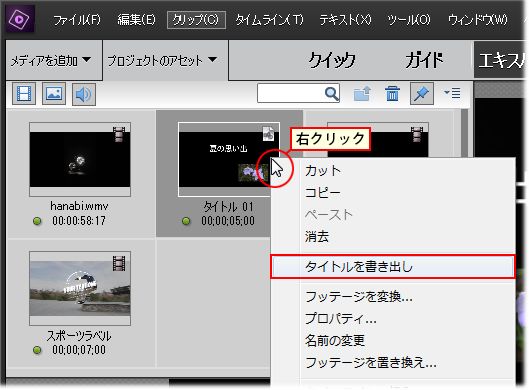Viewport: 529px width, 390px height.
Task: Open the ファイル(F) menu
Action: [x=77, y=20]
